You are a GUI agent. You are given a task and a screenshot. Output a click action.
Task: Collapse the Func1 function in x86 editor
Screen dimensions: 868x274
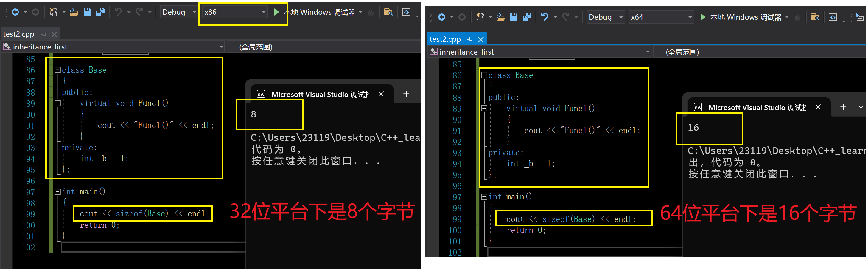point(57,103)
